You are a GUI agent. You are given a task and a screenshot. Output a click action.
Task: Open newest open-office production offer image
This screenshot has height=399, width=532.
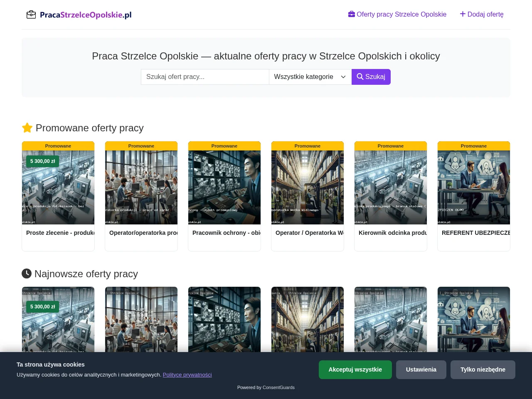click(x=141, y=319)
